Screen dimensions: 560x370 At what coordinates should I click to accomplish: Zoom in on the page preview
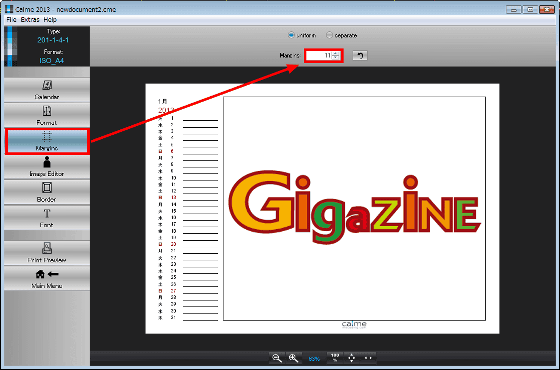point(294,358)
